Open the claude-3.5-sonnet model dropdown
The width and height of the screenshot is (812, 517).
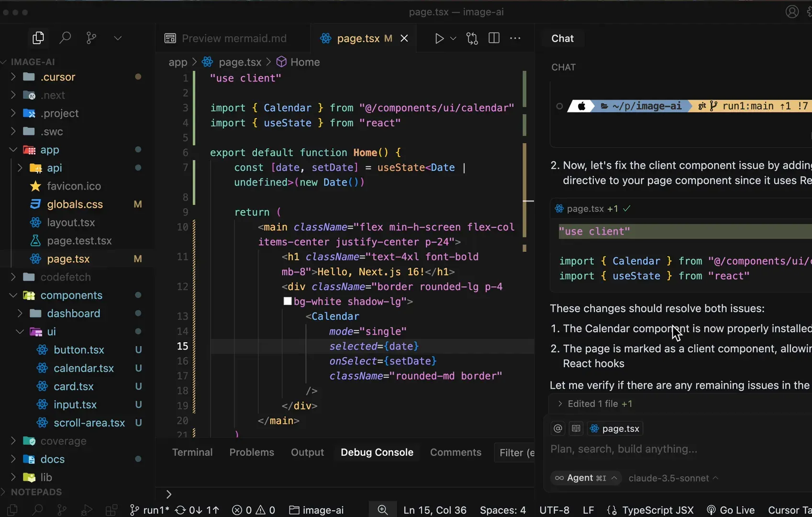click(673, 478)
